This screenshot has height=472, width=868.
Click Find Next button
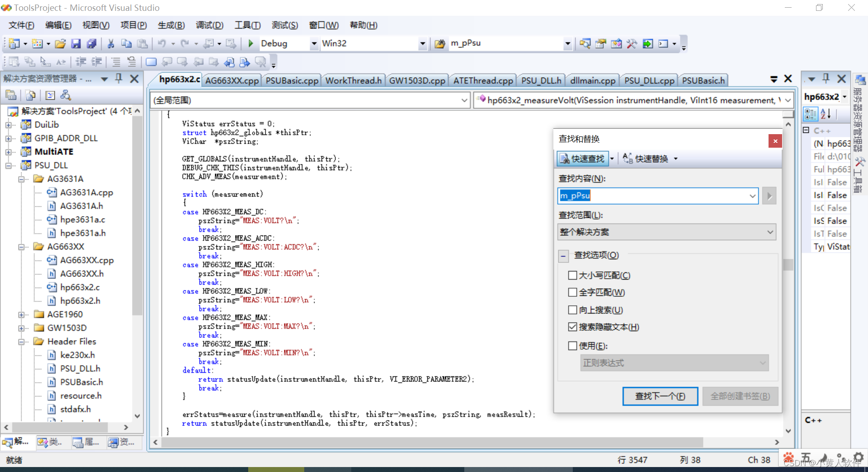[660, 396]
